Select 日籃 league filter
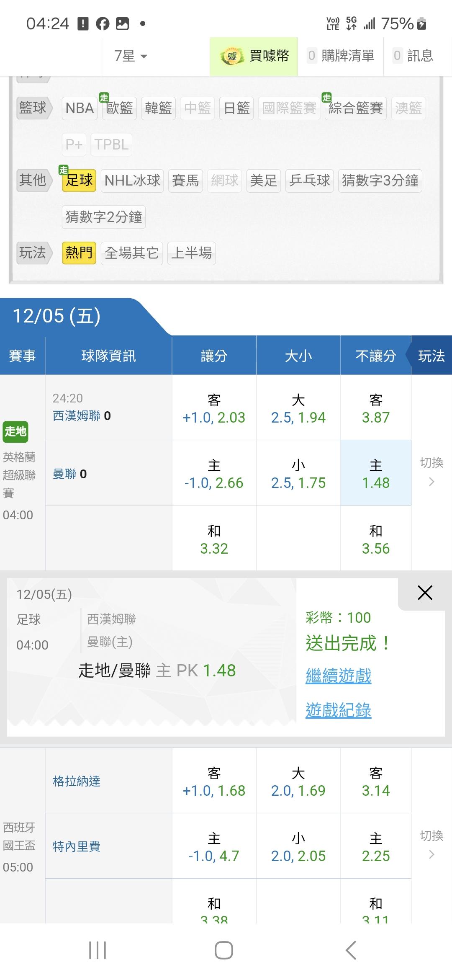 pos(236,108)
